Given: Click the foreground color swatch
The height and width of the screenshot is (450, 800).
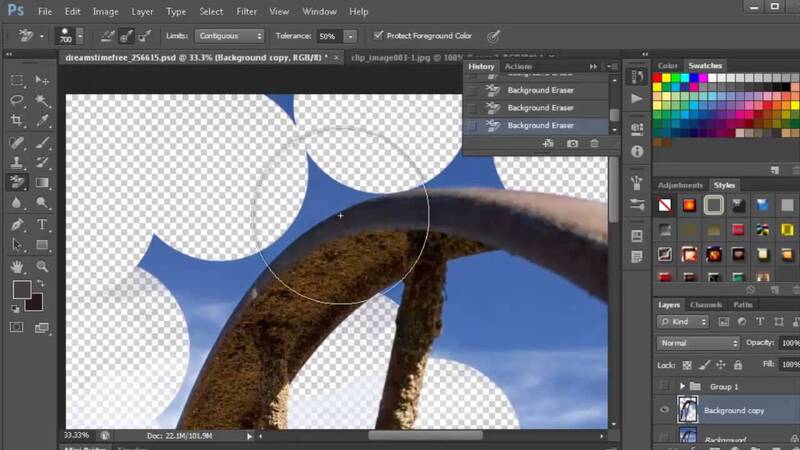Looking at the screenshot, I should (21, 290).
